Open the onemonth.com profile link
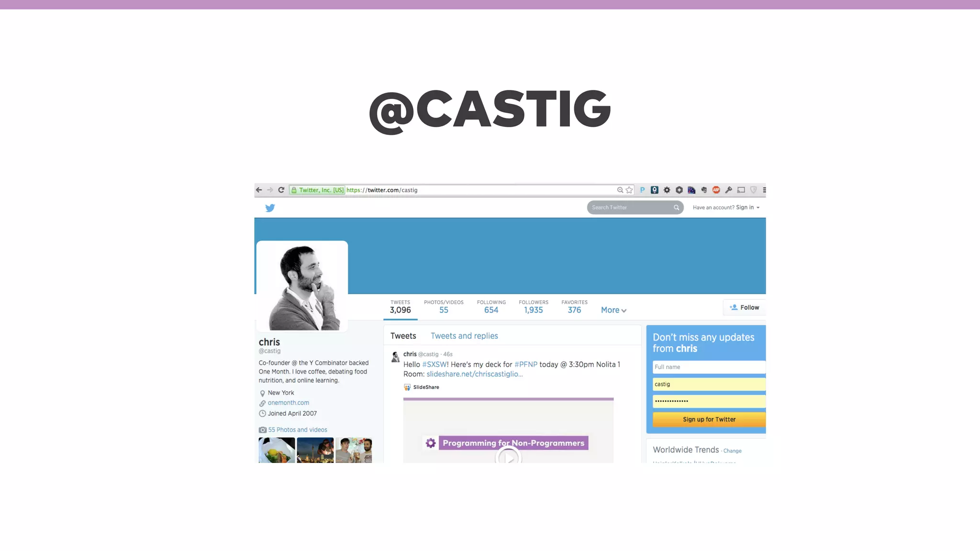Viewport: 980px width, 551px height. [288, 403]
